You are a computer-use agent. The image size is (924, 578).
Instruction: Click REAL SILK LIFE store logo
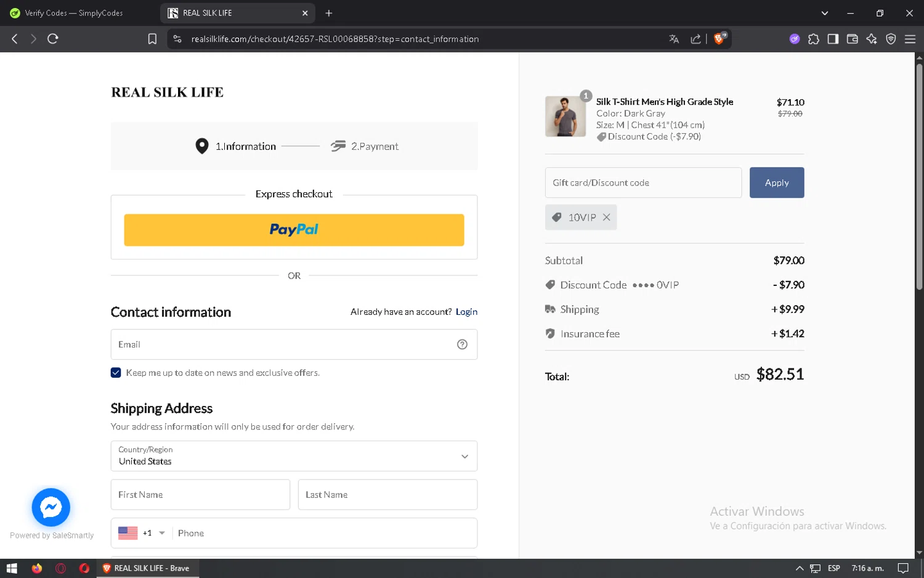point(167,92)
